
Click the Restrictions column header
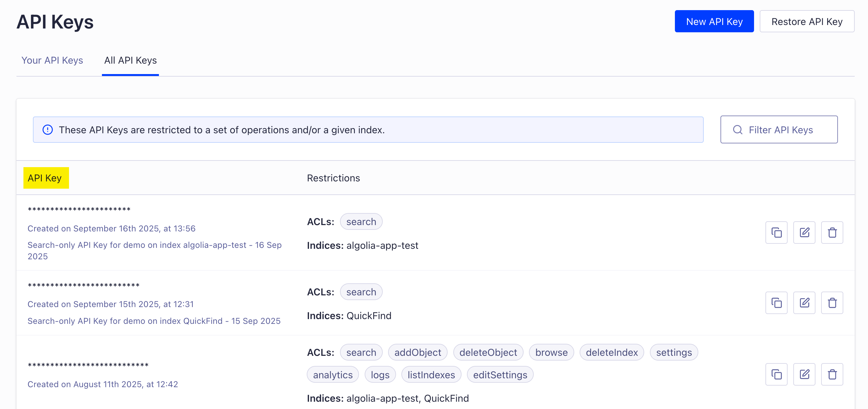coord(333,178)
